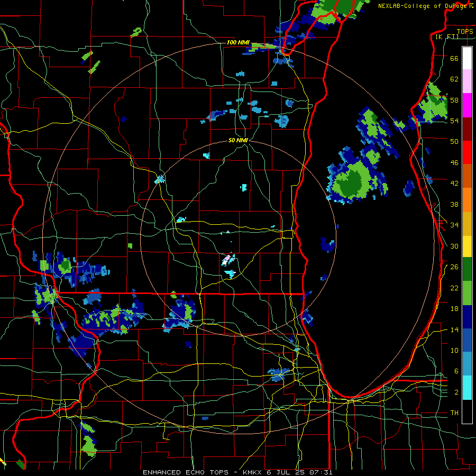Choose the 26 legend scale value
The height and width of the screenshot is (476, 476).
click(454, 267)
